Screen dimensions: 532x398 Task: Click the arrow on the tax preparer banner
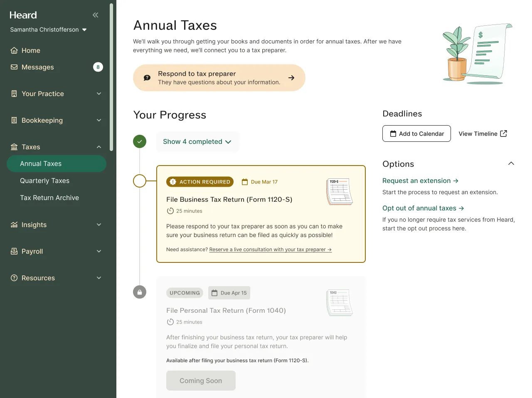point(292,78)
